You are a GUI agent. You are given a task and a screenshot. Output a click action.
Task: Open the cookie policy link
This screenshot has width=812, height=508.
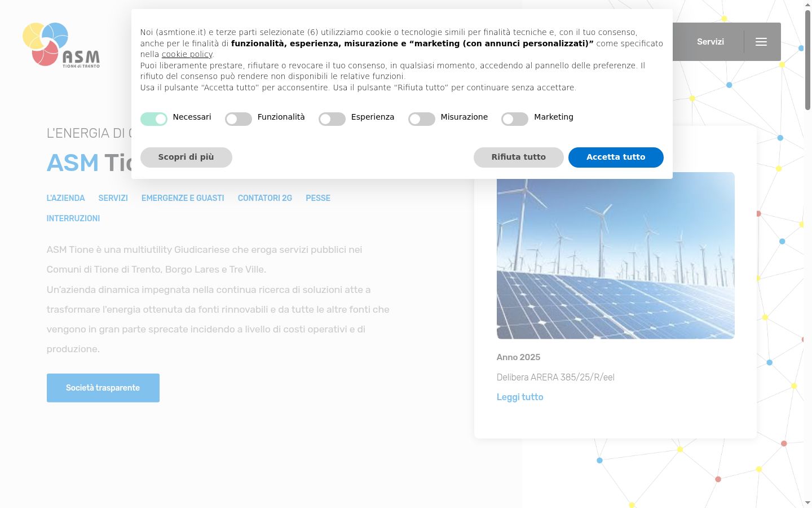(187, 54)
